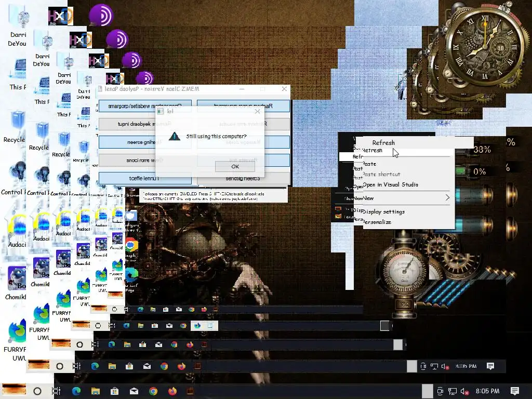The height and width of the screenshot is (399, 532).
Task: Select the largest purple Tor Browser icon
Action: 101,15
